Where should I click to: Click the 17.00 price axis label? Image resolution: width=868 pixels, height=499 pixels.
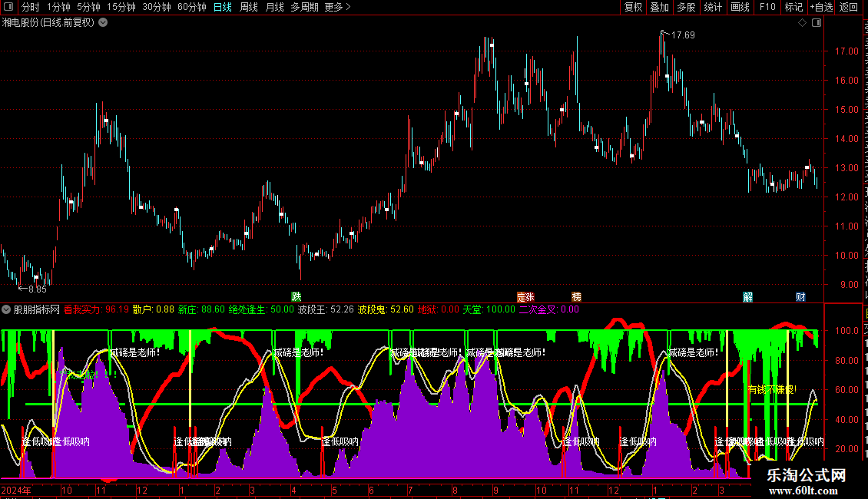point(846,51)
